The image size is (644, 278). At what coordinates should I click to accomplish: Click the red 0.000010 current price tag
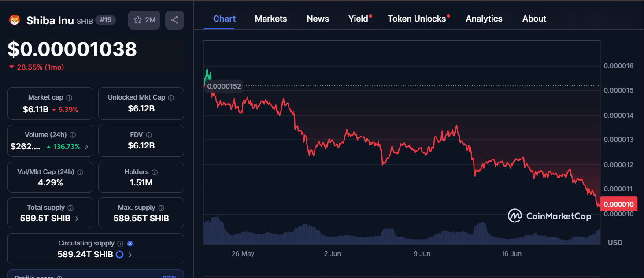[x=618, y=204]
